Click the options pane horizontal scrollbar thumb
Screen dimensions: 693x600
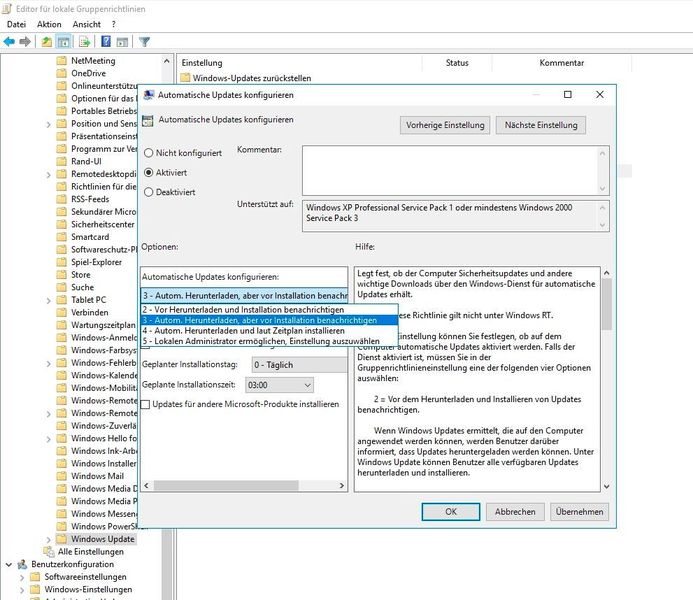click(x=226, y=485)
